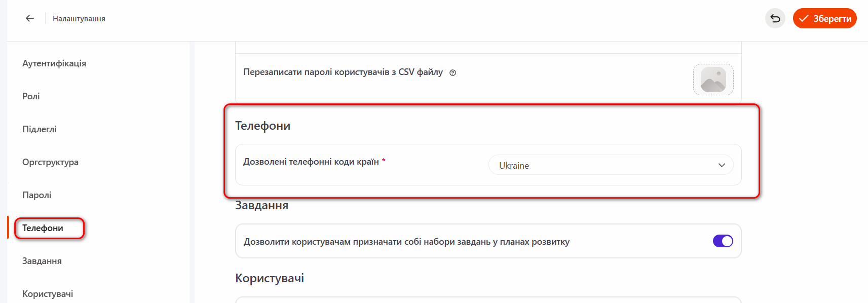Navigate to Завдання in sidebar
The image size is (868, 303).
coord(42,261)
